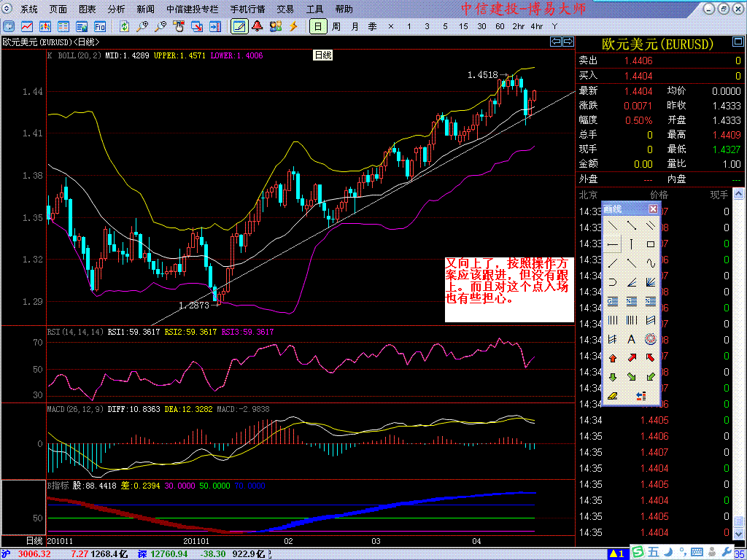Image resolution: width=747 pixels, height=560 pixels.
Task: Click the previous chart left arrow button
Action: tap(555, 42)
